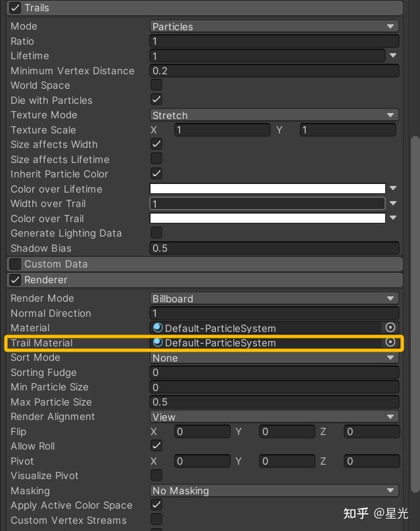Image resolution: width=420 pixels, height=531 pixels.
Task: Open object picker for Material field
Action: coord(390,327)
